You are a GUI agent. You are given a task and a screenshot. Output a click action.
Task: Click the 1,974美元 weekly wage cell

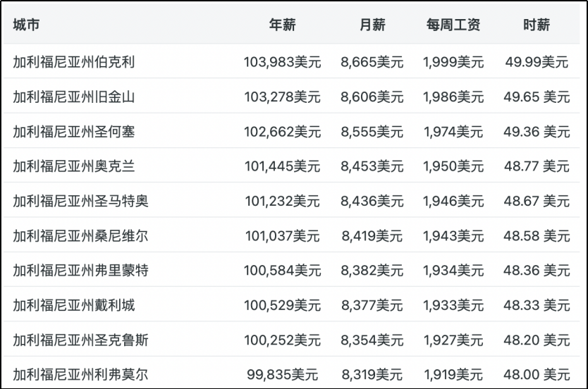pyautogui.click(x=453, y=131)
